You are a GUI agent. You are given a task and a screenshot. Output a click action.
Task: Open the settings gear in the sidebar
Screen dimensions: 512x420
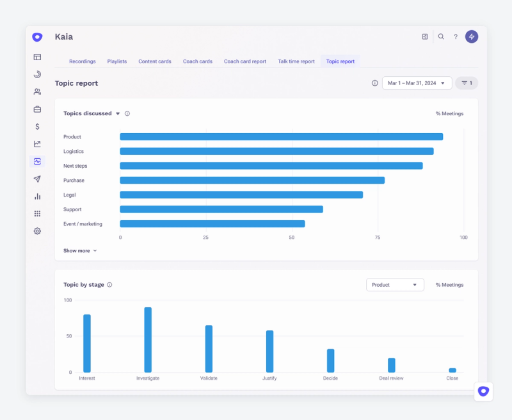37,231
